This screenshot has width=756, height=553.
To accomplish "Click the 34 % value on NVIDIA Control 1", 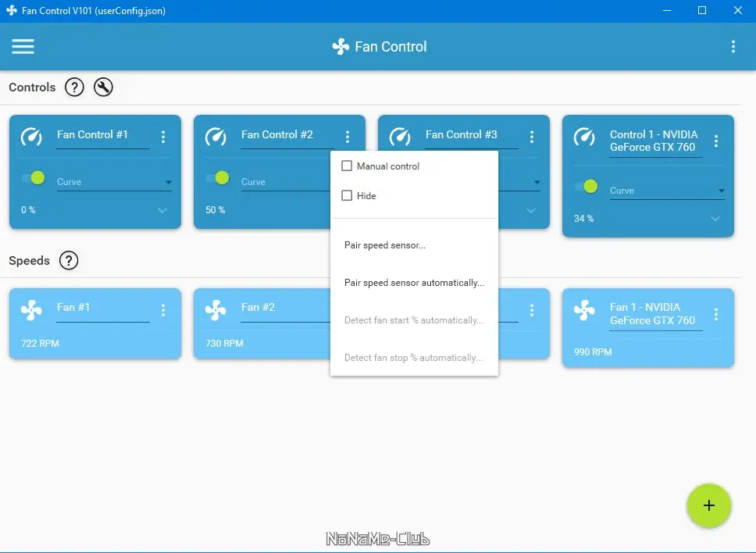I will point(583,219).
